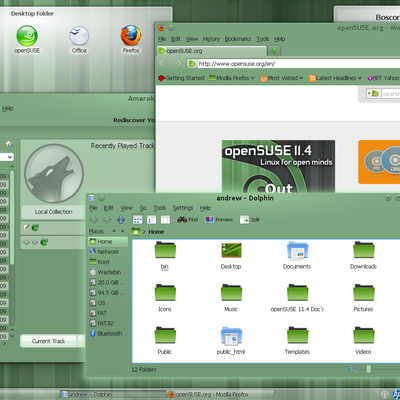Screen dimensions: 400x400
Task: Open Firefox History menu
Action: (x=211, y=39)
